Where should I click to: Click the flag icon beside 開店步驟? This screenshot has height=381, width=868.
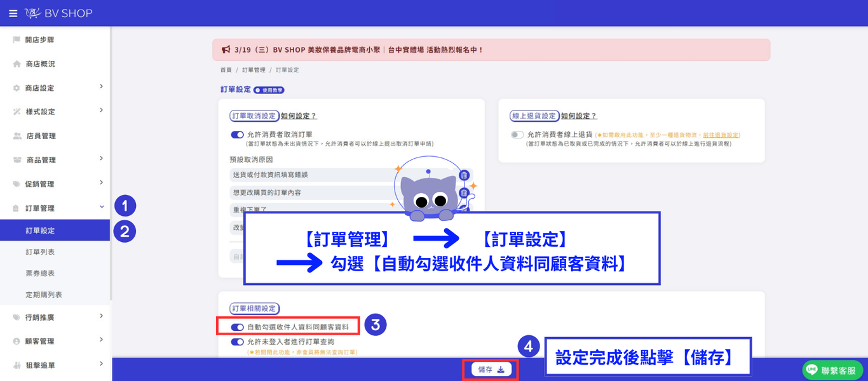17,39
